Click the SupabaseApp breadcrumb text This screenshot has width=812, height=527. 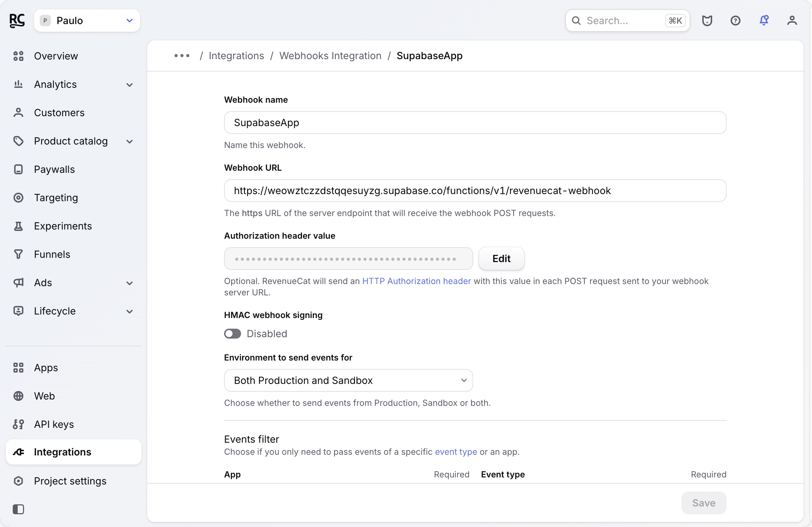pos(429,56)
